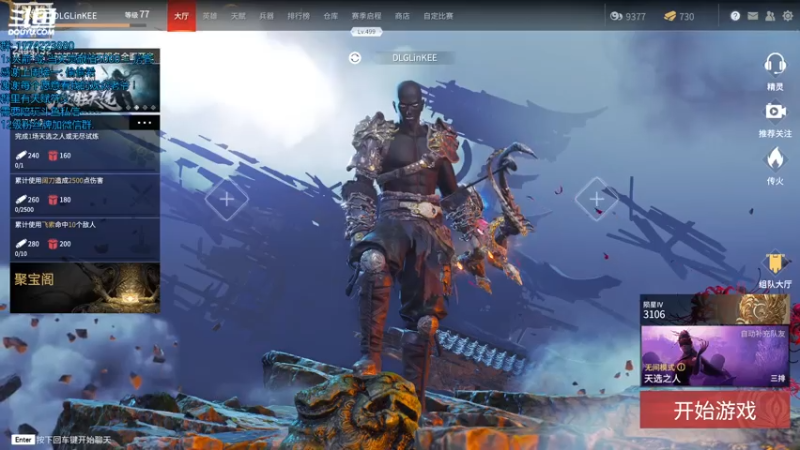The image size is (800, 450).
Task: Open the quest 完成1场天选之人或无尽试炼
Action: pyautogui.click(x=85, y=151)
